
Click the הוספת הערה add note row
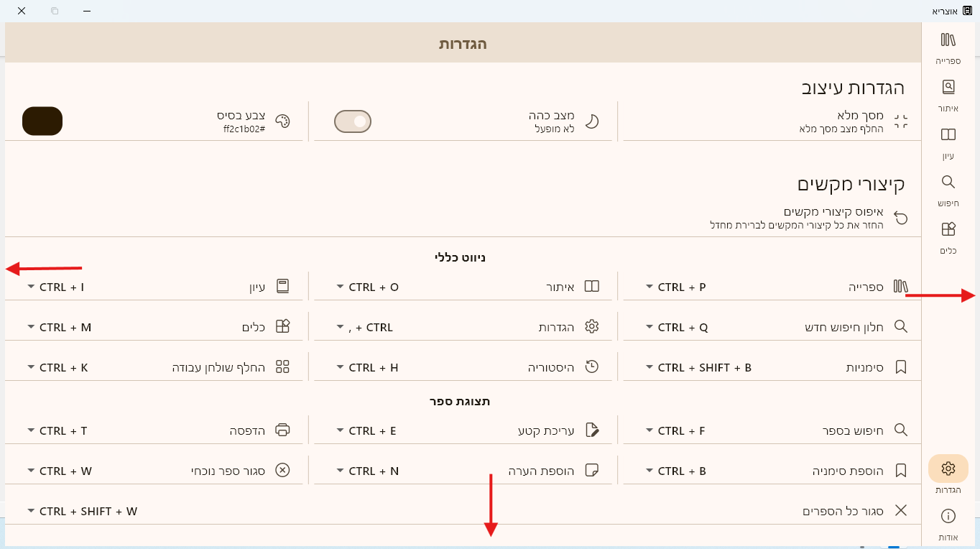[x=540, y=471]
